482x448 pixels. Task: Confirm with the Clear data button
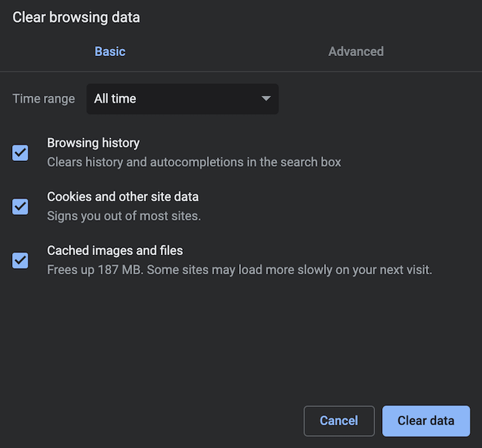click(425, 420)
